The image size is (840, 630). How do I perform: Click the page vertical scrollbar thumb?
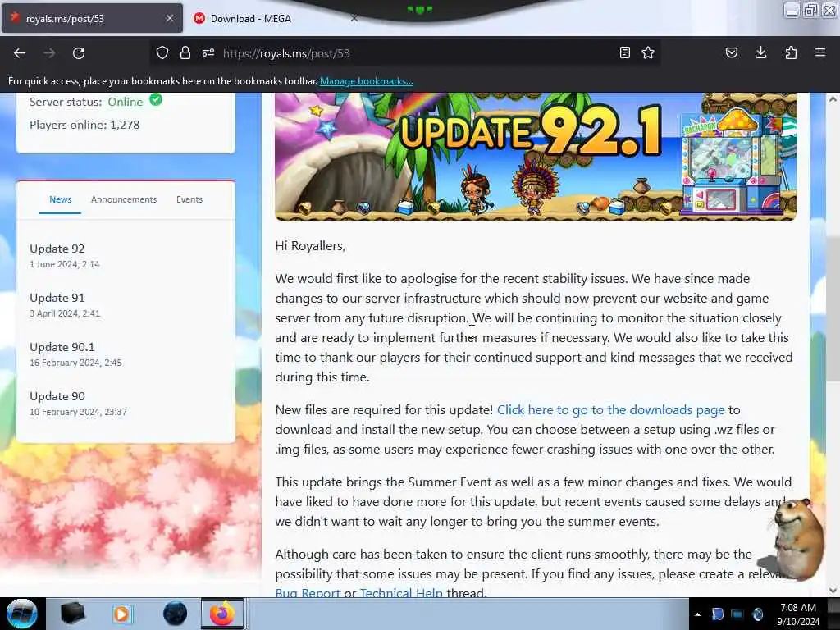pos(833,309)
